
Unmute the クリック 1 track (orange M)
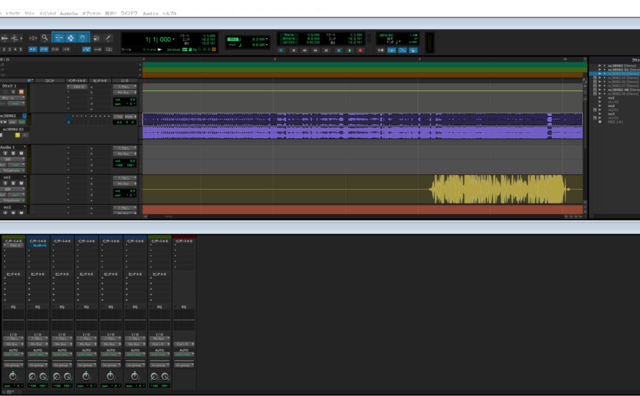tap(21, 92)
